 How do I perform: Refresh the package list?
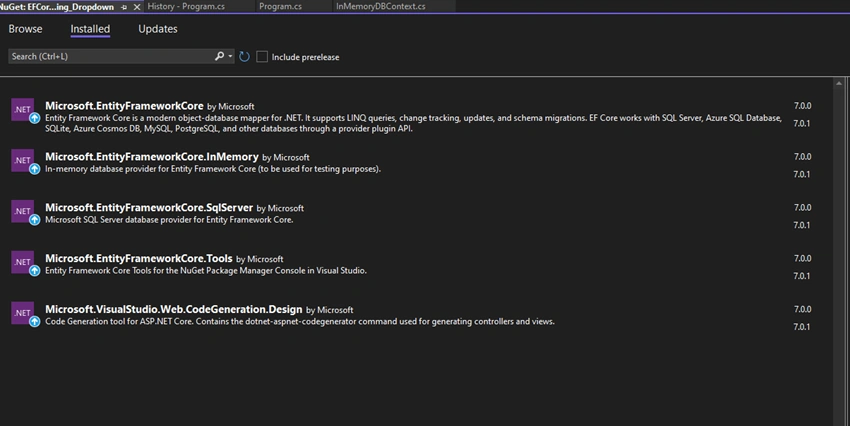click(x=244, y=56)
